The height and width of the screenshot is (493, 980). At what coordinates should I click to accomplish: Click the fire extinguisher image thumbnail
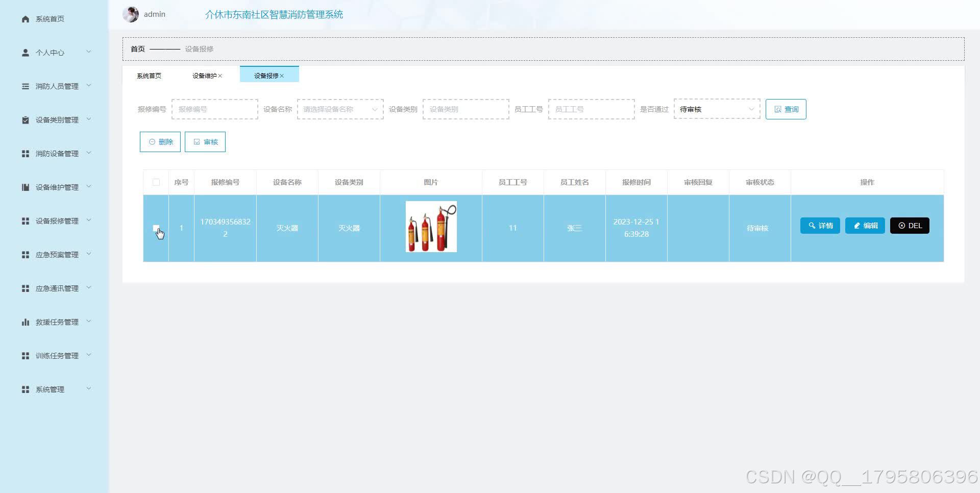(x=431, y=226)
